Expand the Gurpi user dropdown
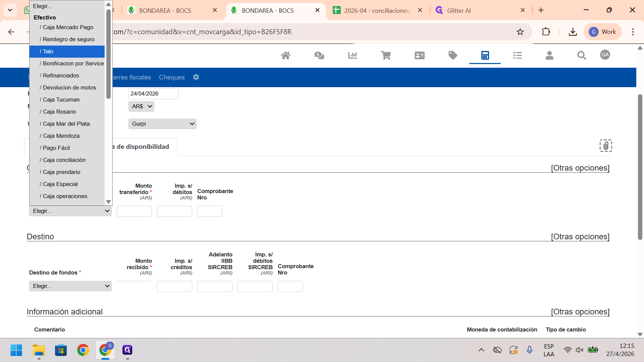Screen dimensions: 644x362 (x=162, y=124)
